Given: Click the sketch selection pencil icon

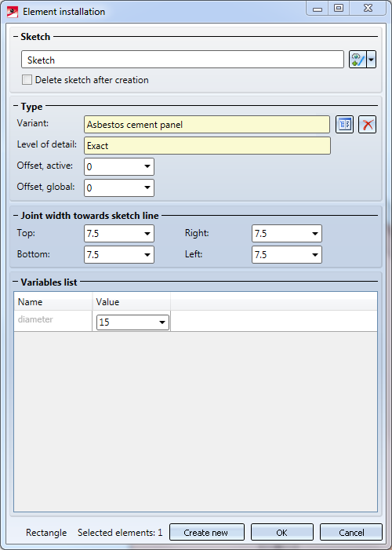Looking at the screenshot, I should click(358, 60).
